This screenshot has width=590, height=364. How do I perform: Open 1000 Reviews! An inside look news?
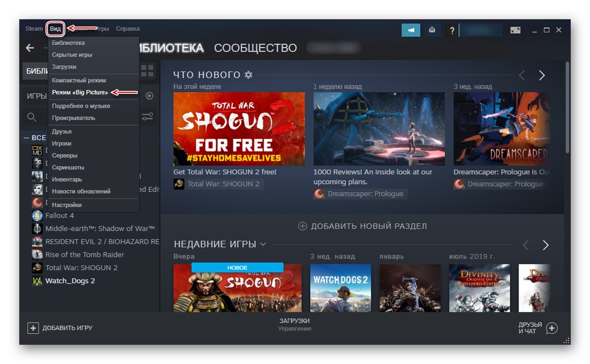tap(373, 177)
